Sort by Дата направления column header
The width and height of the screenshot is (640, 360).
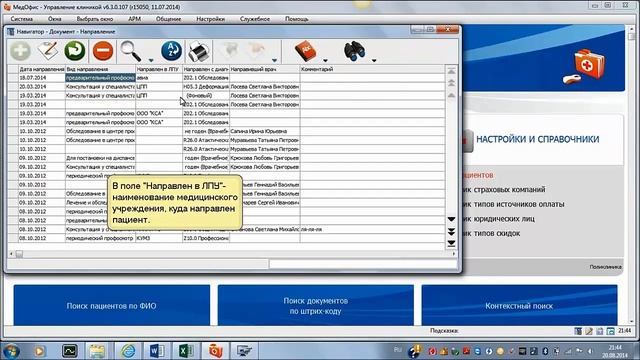(x=42, y=69)
